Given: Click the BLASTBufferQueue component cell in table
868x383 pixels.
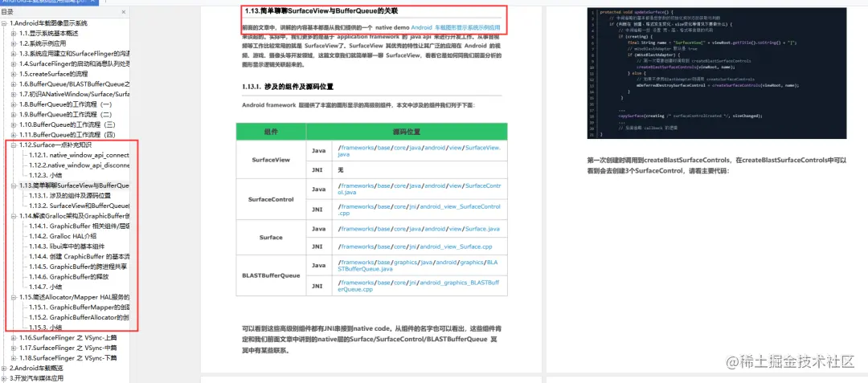Looking at the screenshot, I should tap(271, 275).
